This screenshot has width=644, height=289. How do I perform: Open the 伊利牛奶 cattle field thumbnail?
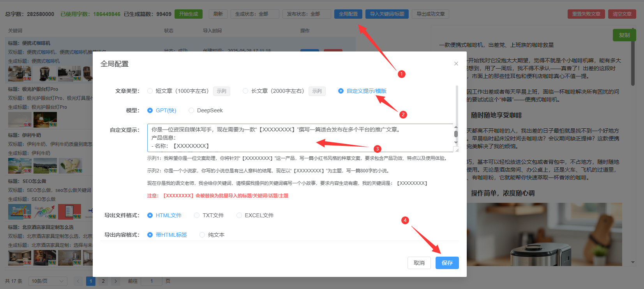point(45,165)
